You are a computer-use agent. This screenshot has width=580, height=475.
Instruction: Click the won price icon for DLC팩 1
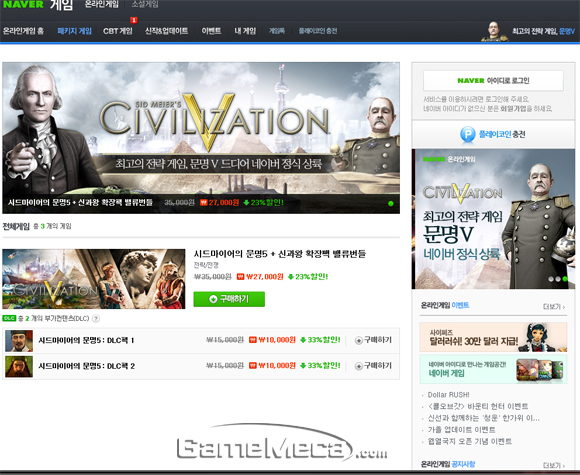pyautogui.click(x=253, y=340)
